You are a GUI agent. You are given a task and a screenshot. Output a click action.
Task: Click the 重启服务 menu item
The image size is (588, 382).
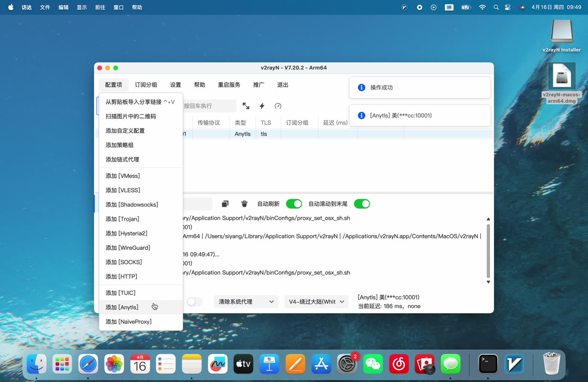229,85
